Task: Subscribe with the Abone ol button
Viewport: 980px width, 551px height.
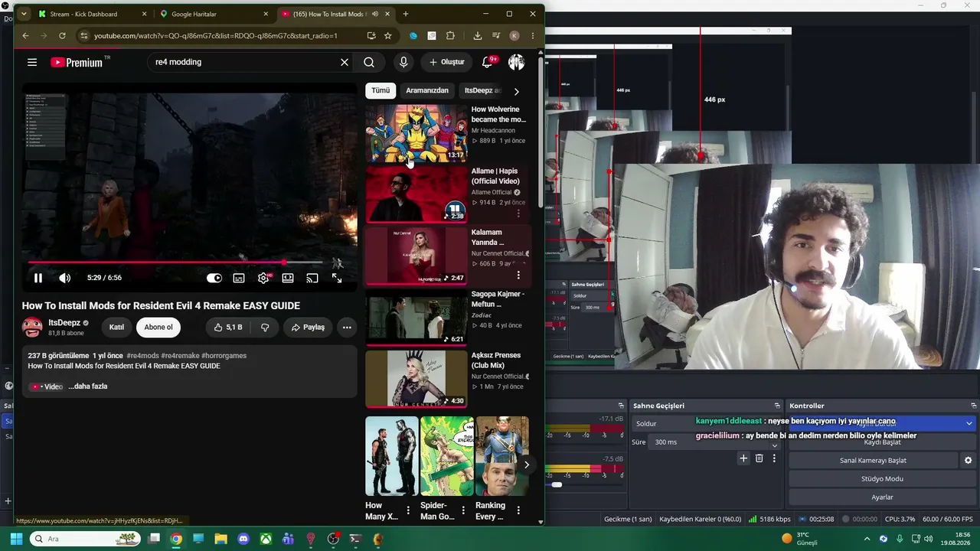Action: coord(158,328)
